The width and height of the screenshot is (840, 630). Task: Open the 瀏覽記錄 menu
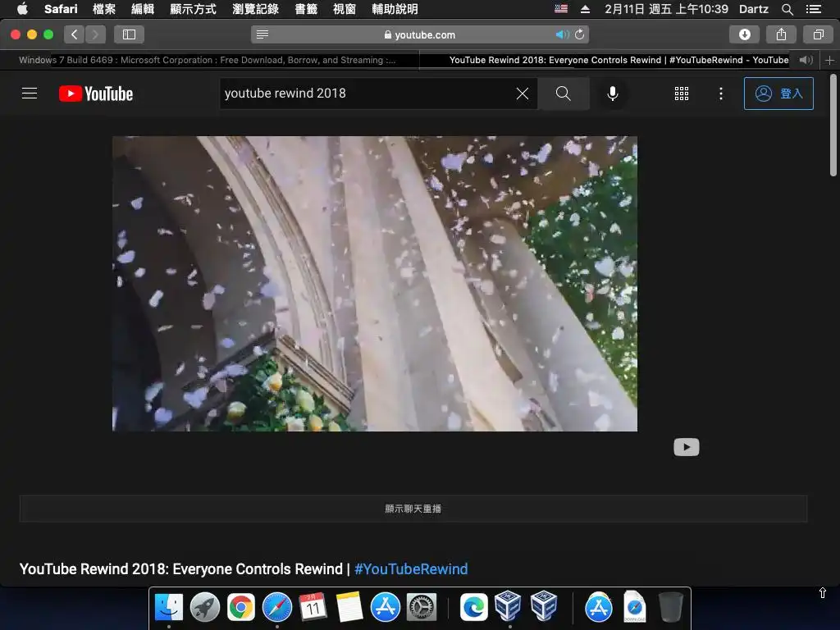click(256, 8)
